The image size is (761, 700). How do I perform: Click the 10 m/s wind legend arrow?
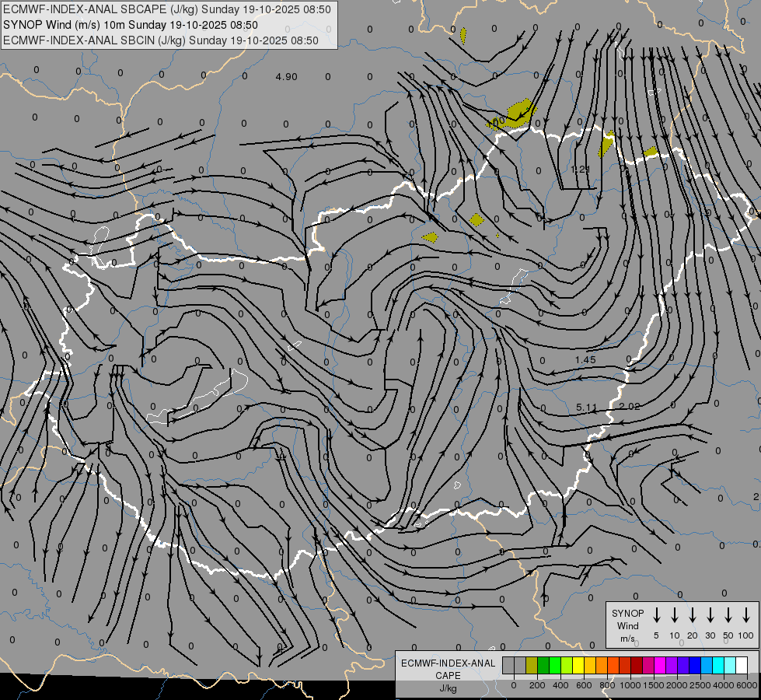(674, 615)
